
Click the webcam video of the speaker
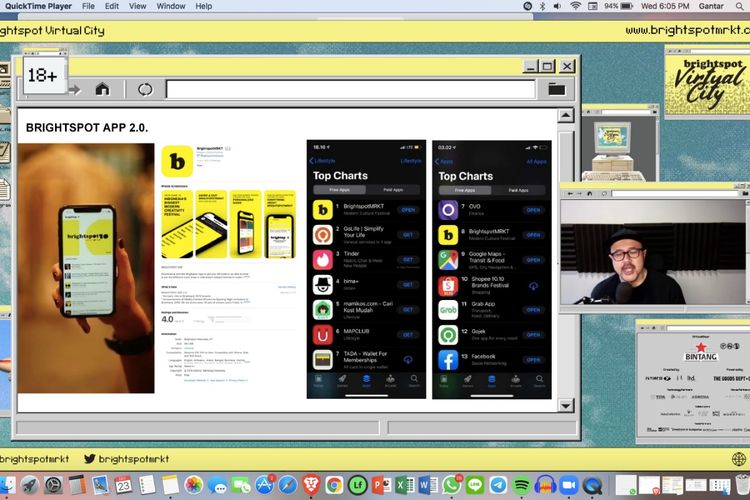[x=653, y=252]
